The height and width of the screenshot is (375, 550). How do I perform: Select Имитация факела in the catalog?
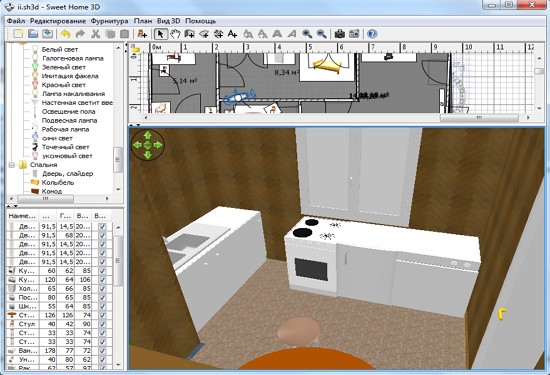70,76
